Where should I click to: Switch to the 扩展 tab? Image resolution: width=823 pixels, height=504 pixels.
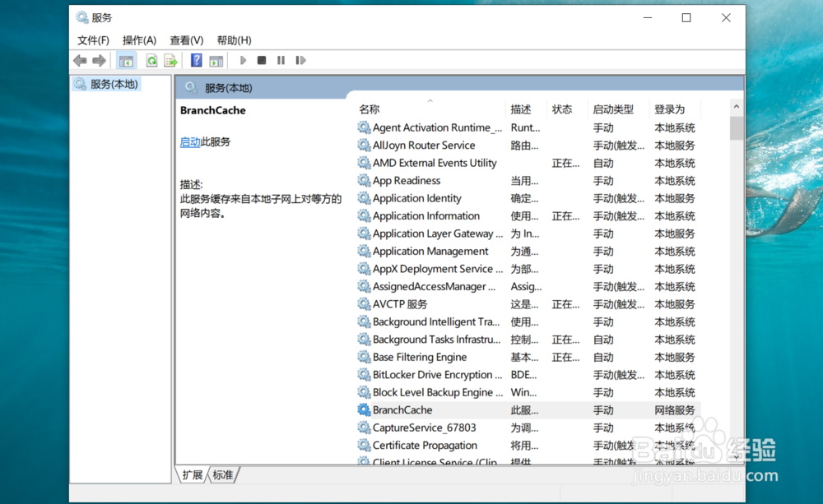pos(192,474)
